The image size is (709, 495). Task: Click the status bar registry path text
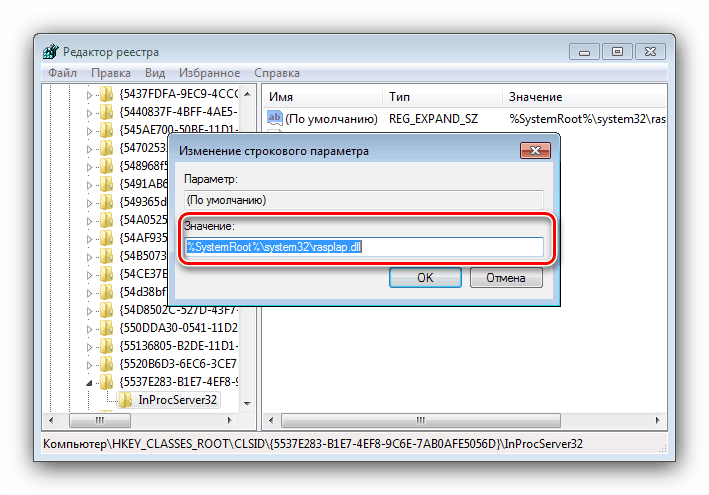[x=313, y=444]
